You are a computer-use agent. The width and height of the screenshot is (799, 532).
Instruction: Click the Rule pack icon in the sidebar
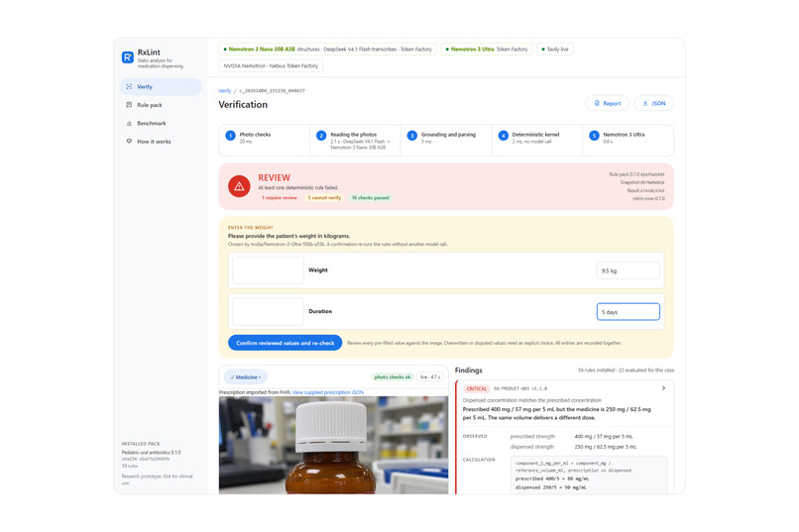coord(129,105)
